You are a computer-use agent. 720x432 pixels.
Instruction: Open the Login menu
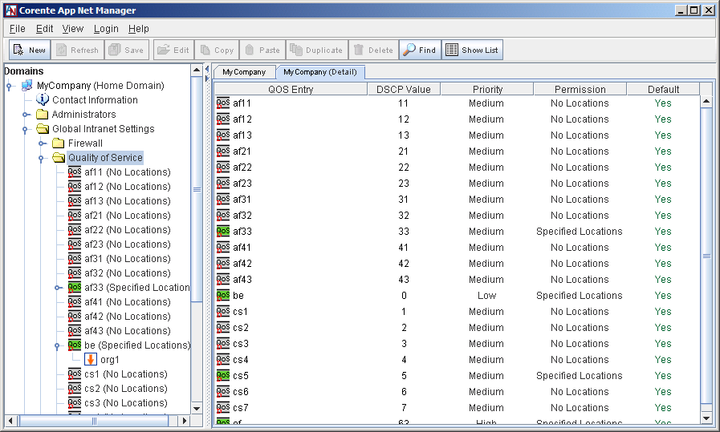click(106, 28)
